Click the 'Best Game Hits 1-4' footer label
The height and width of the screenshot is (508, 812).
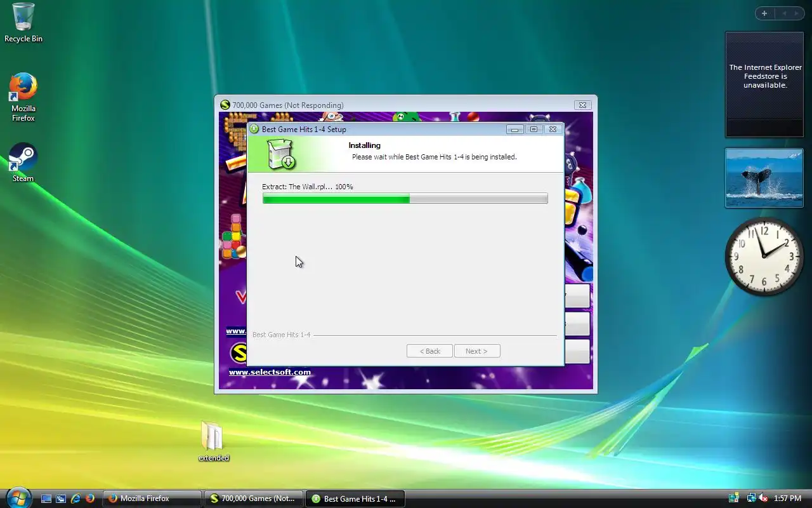click(x=281, y=335)
